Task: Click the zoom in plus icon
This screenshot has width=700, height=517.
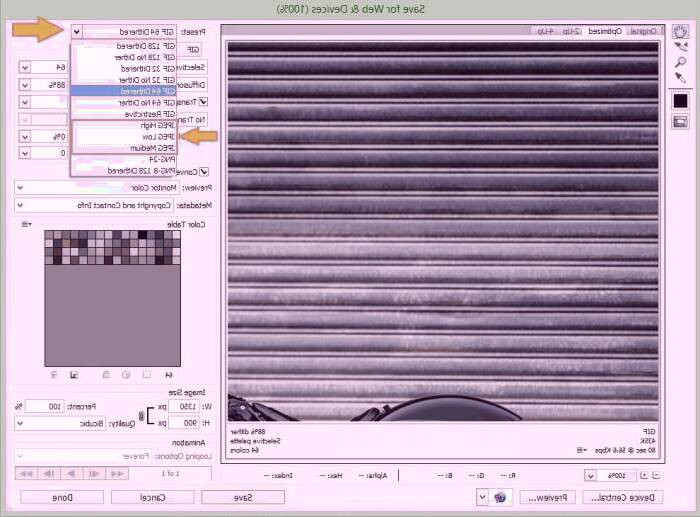Action: click(x=644, y=475)
